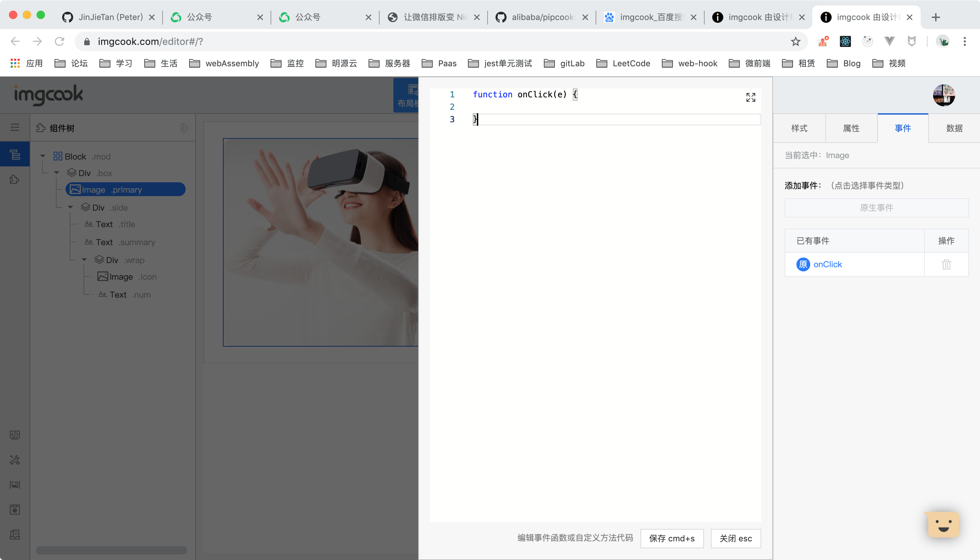
Task: Collapse the Block .mod tree node
Action: click(x=43, y=156)
